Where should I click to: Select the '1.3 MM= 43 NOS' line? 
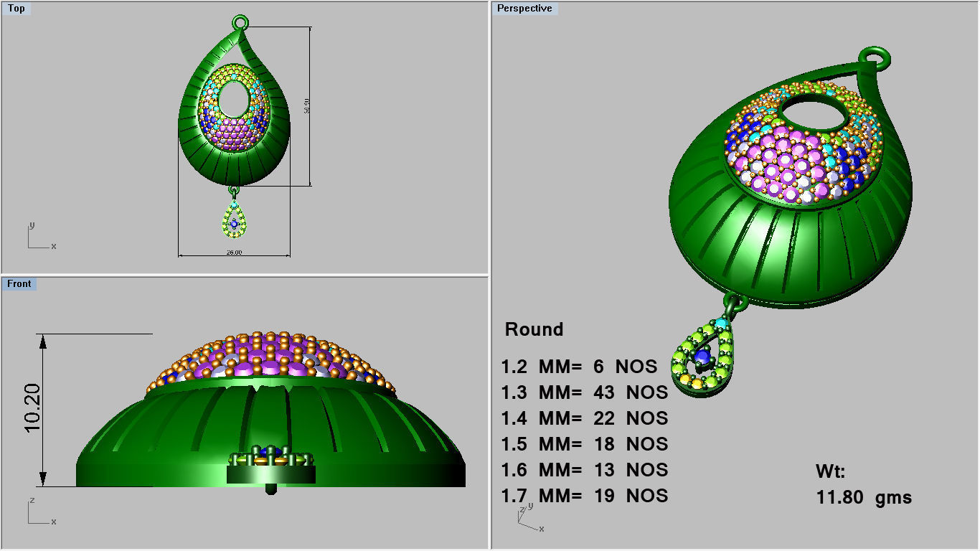[x=585, y=392]
